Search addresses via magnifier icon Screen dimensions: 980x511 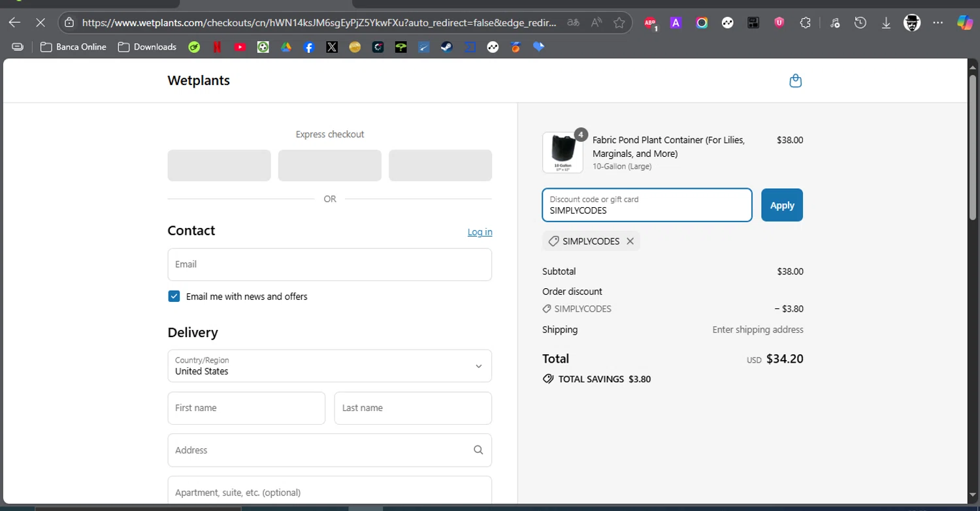[478, 450]
